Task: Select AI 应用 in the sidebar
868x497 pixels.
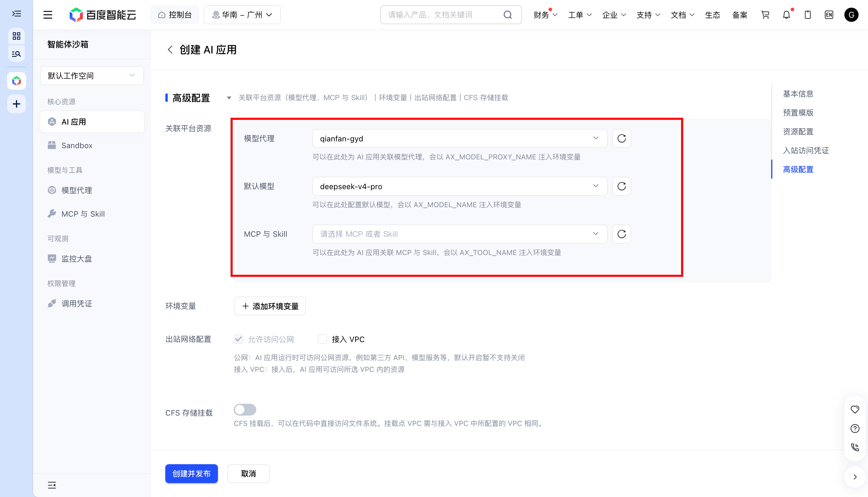Action: (x=92, y=122)
